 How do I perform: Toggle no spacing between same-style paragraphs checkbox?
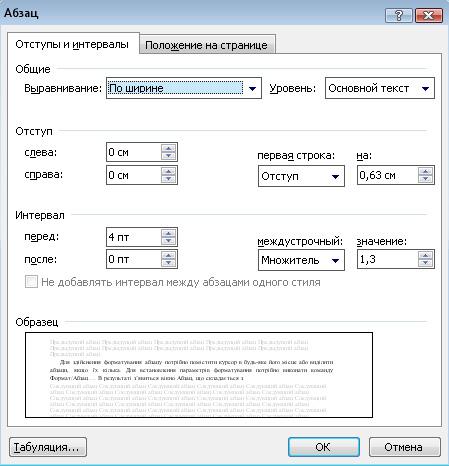31,282
